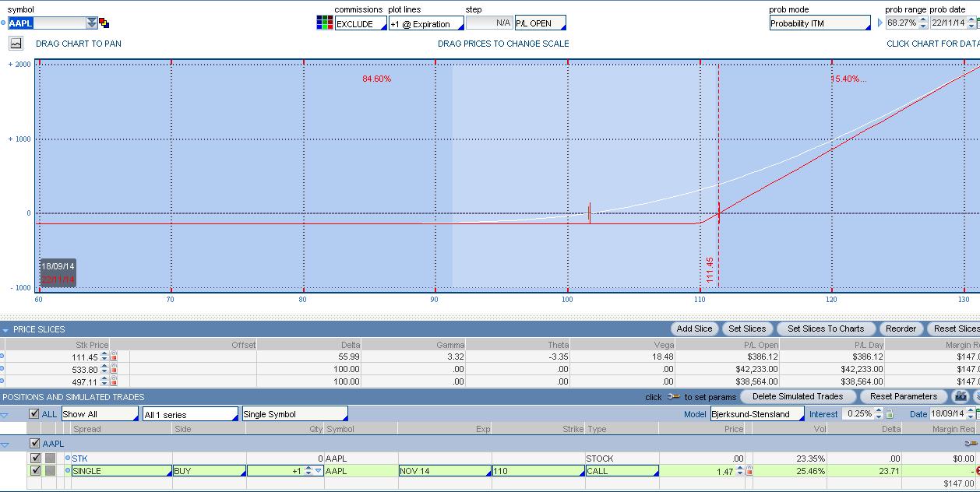Viewport: 980px width, 492px height.
Task: Open the P/L OPEN dropdown
Action: coord(540,23)
